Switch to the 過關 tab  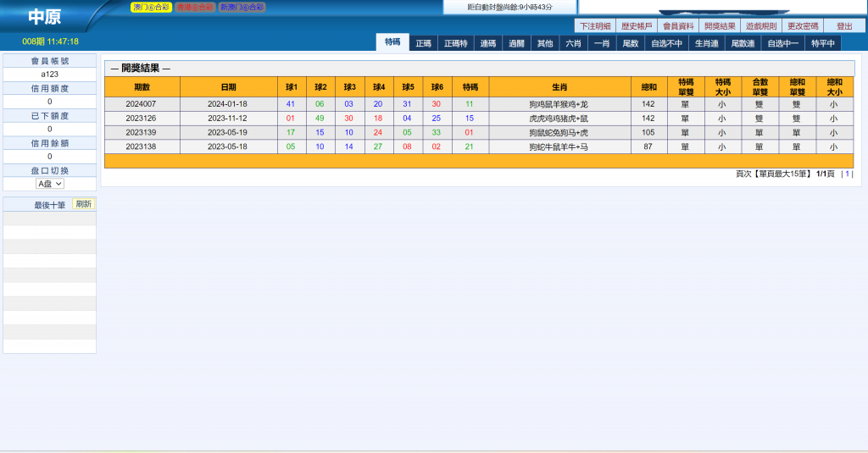[516, 43]
